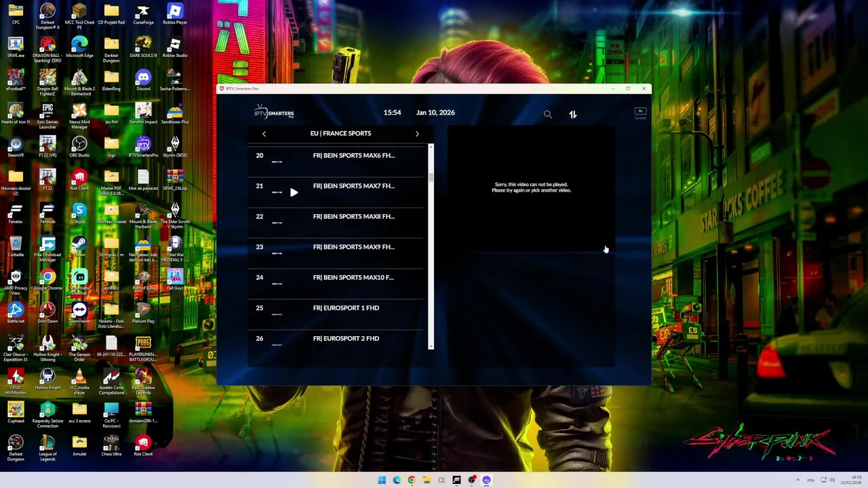Select the VLC media player desktop icon

(x=79, y=382)
